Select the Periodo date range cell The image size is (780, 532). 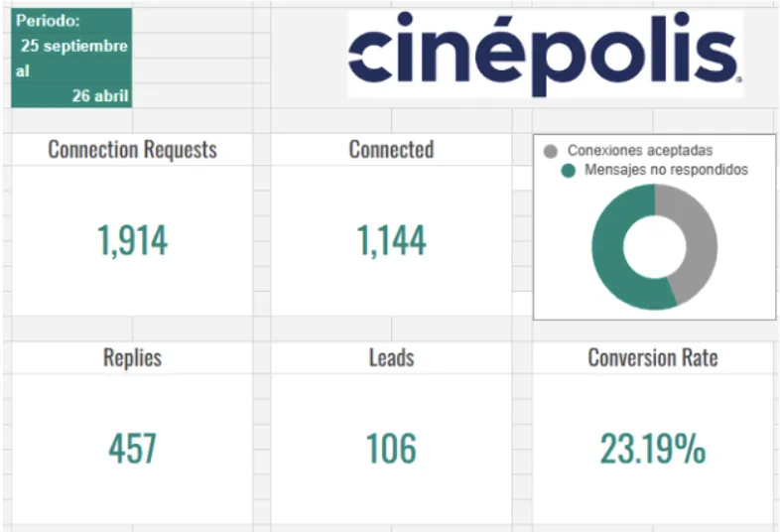pos(71,58)
